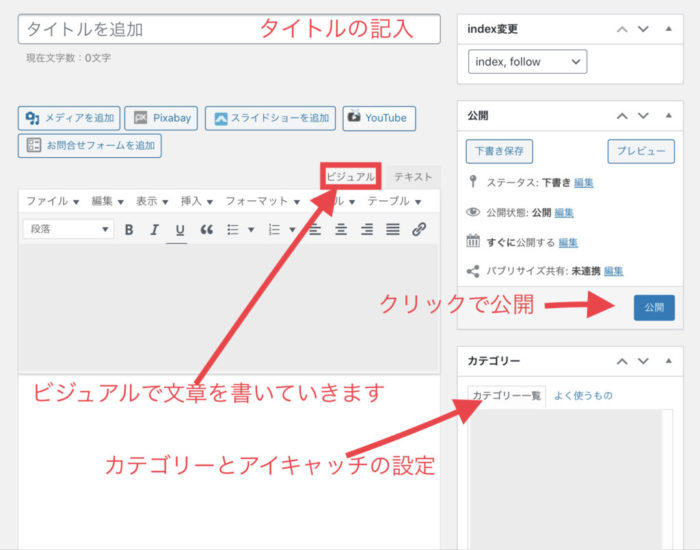The width and height of the screenshot is (700, 550).
Task: Open the テーブル menu
Action: pos(394,201)
